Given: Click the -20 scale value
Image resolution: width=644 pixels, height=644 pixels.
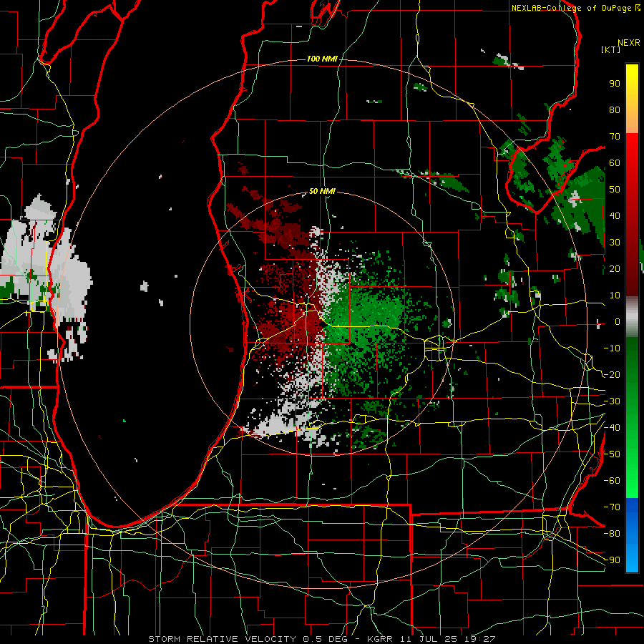Looking at the screenshot, I should tap(612, 374).
